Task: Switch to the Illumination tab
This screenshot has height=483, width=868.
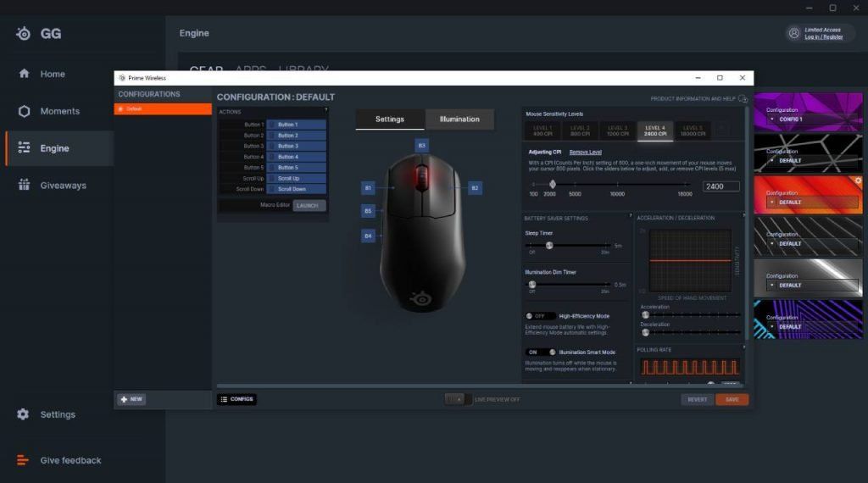Action: tap(459, 119)
